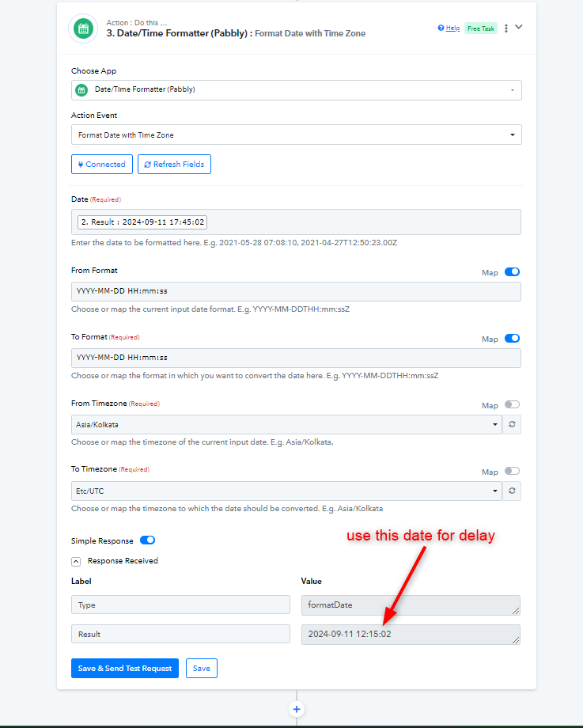Add a new step with the plus icon
583x728 pixels.
pos(297,709)
